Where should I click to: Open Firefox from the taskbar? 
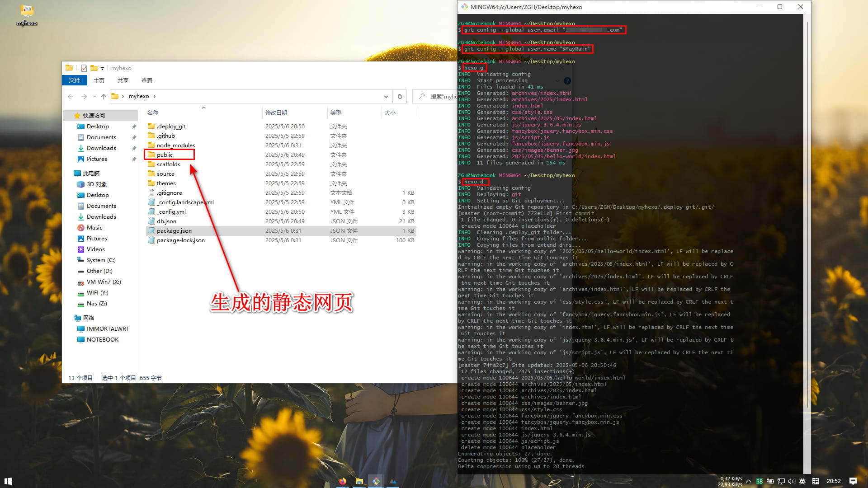(343, 481)
